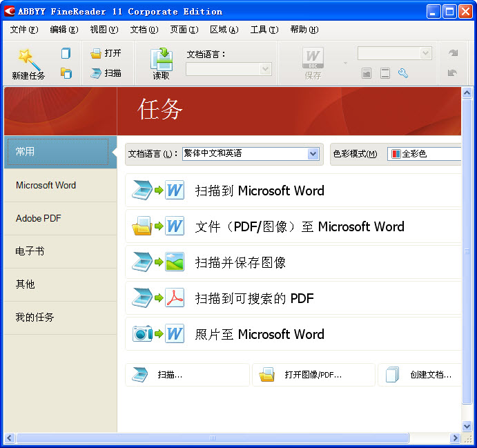Screen dimensions: 477x448
Task: Click the 创建文档... button
Action: 420,375
